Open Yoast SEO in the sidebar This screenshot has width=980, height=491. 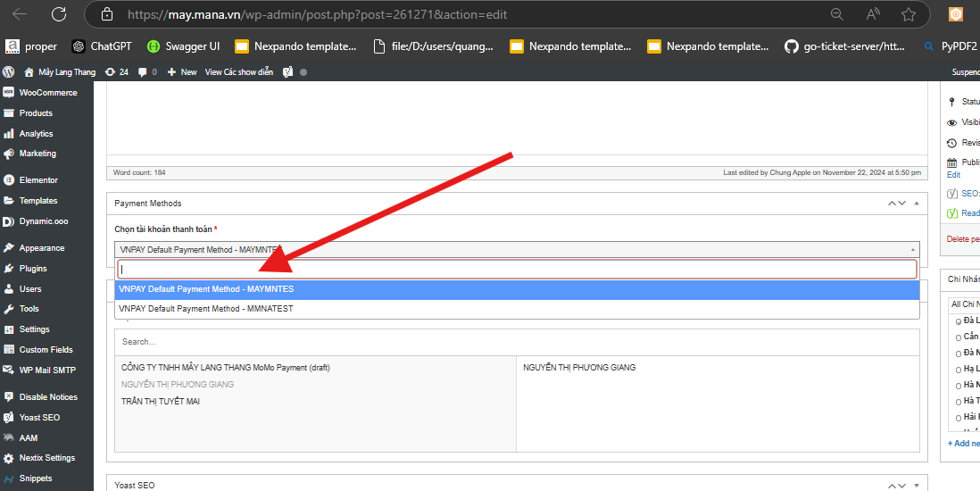(39, 418)
